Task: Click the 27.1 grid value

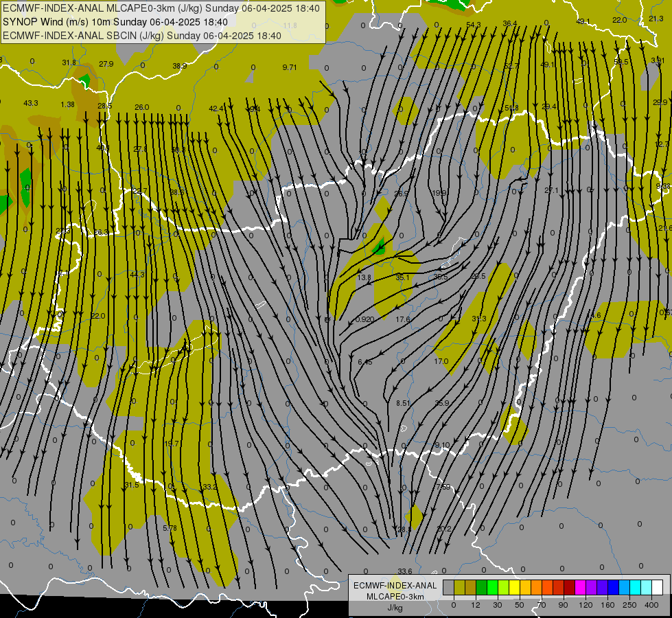Action: (552, 190)
